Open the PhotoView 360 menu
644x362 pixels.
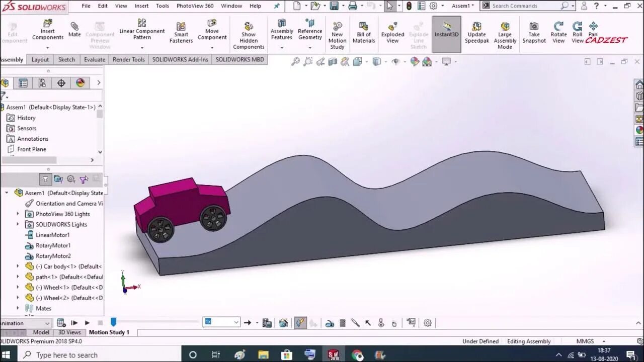pyautogui.click(x=195, y=6)
